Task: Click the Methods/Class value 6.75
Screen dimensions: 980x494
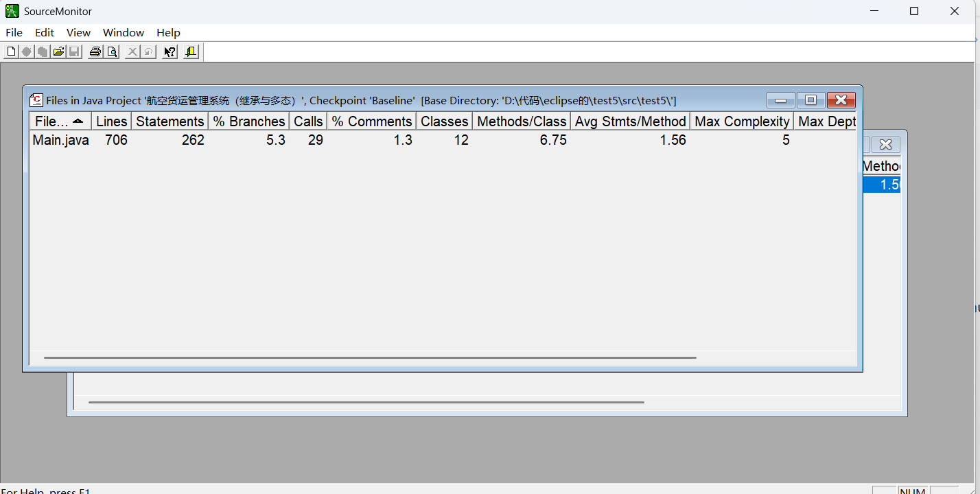Action: (x=553, y=140)
